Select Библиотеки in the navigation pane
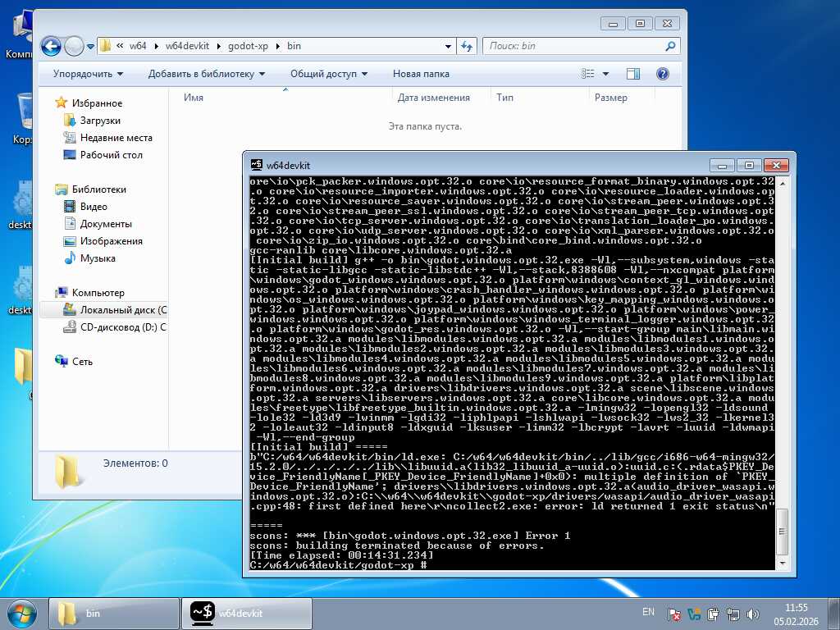 (x=99, y=189)
